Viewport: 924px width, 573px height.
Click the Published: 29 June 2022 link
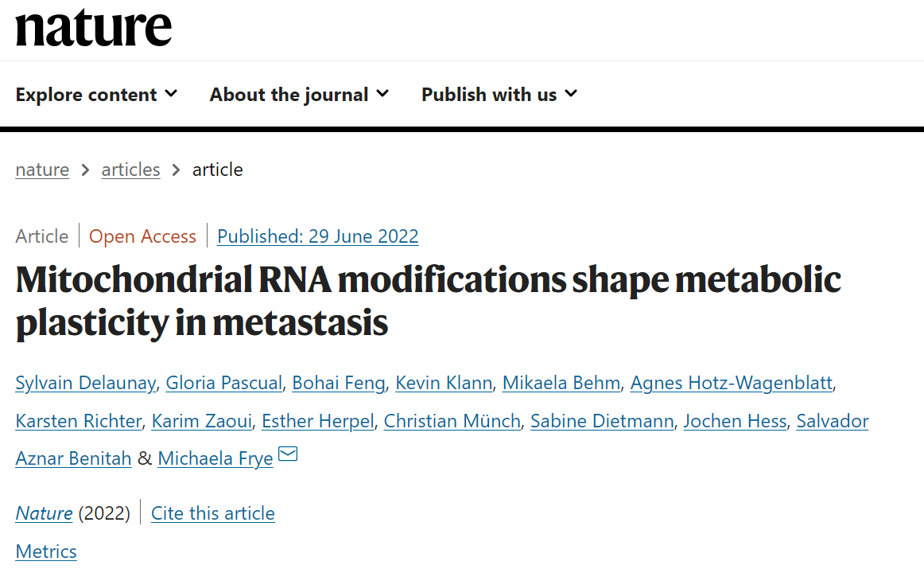point(317,236)
